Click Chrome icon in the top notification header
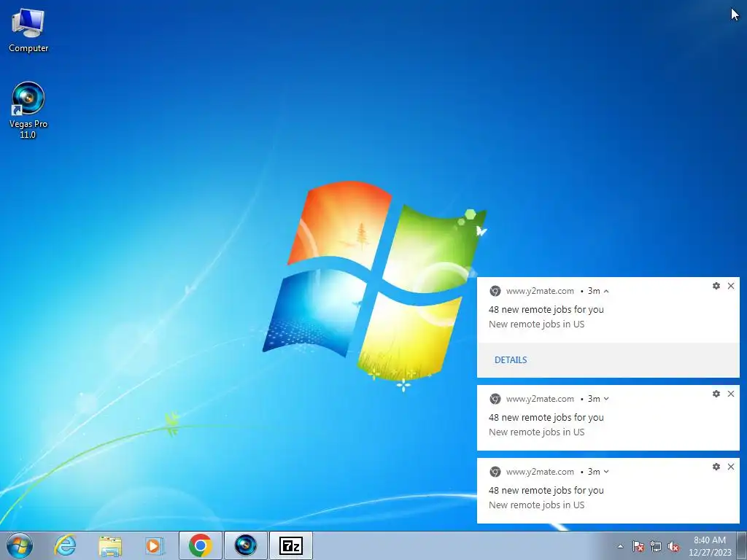This screenshot has width=747, height=560. point(495,291)
